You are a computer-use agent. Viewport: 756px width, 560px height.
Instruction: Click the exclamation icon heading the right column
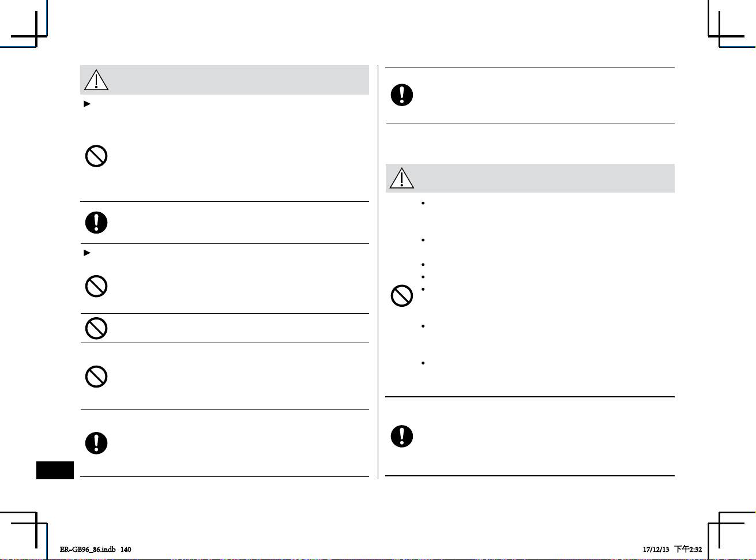click(x=402, y=95)
